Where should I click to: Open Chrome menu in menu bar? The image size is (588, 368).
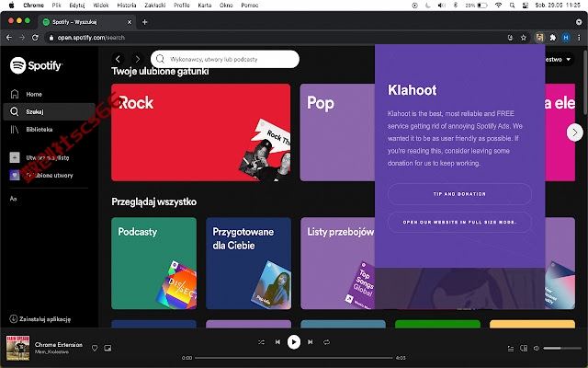pos(33,6)
